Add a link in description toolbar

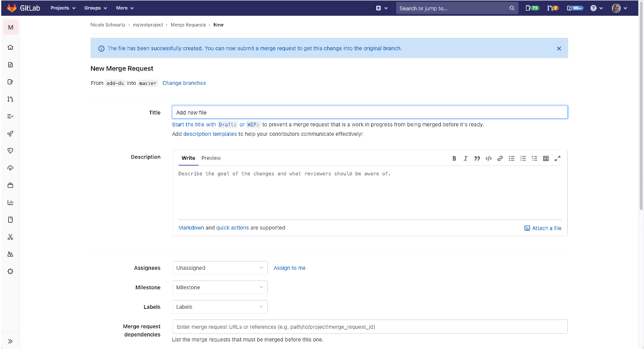click(500, 158)
